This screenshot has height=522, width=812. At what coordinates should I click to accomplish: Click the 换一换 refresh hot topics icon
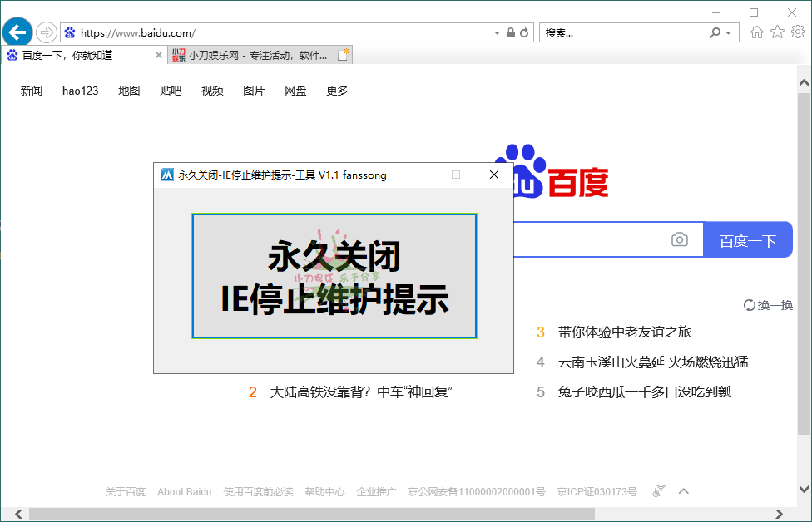click(x=749, y=305)
